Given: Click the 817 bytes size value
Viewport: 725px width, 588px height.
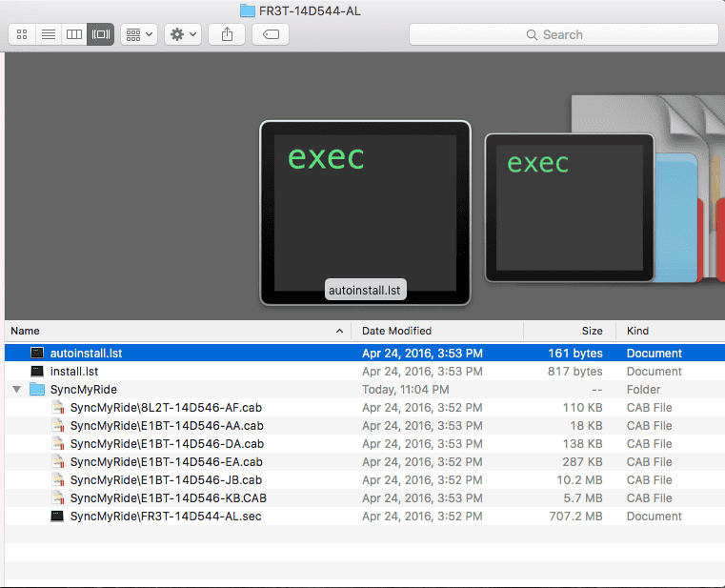Looking at the screenshot, I should tap(575, 372).
